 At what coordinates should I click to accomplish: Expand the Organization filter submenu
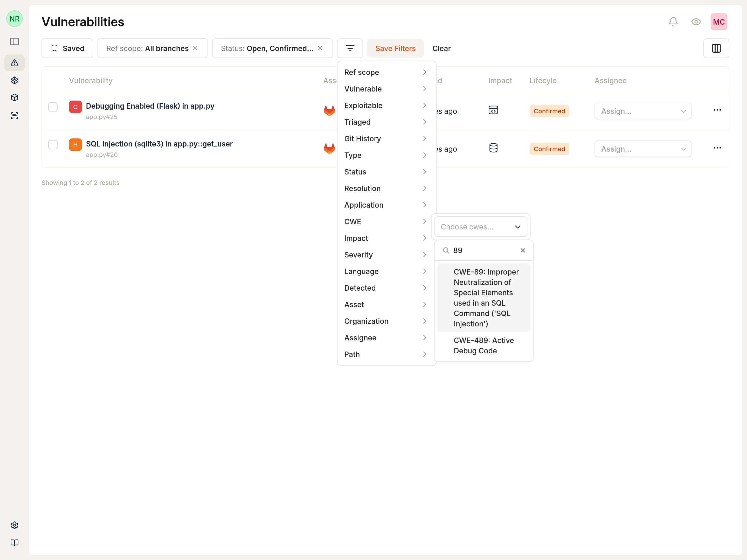pos(386,321)
